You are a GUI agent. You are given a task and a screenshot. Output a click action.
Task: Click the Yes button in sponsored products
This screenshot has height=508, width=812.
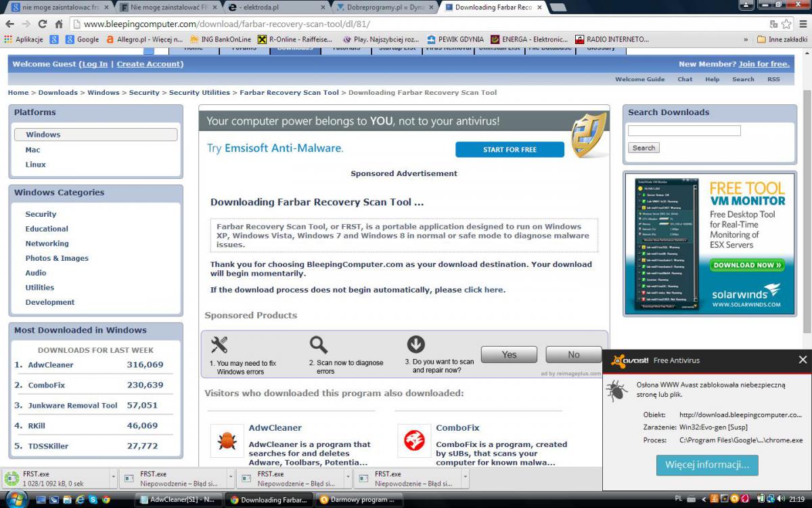point(509,354)
